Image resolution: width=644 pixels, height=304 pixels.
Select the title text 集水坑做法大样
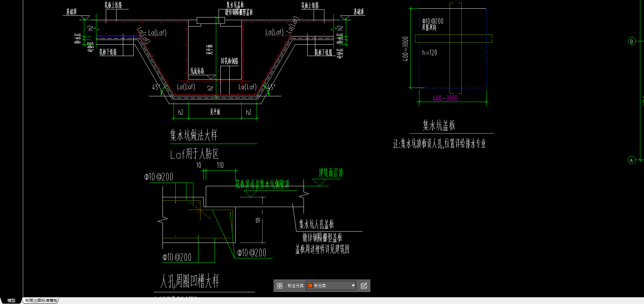point(193,135)
